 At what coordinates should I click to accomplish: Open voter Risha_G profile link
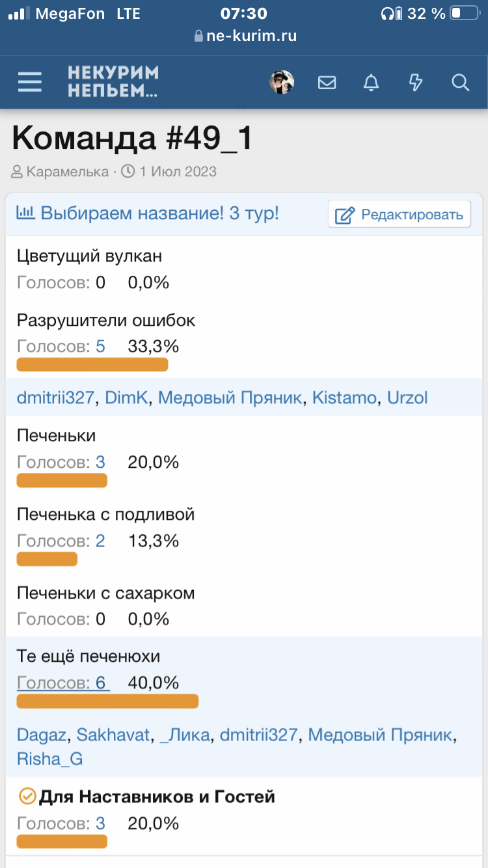49,759
